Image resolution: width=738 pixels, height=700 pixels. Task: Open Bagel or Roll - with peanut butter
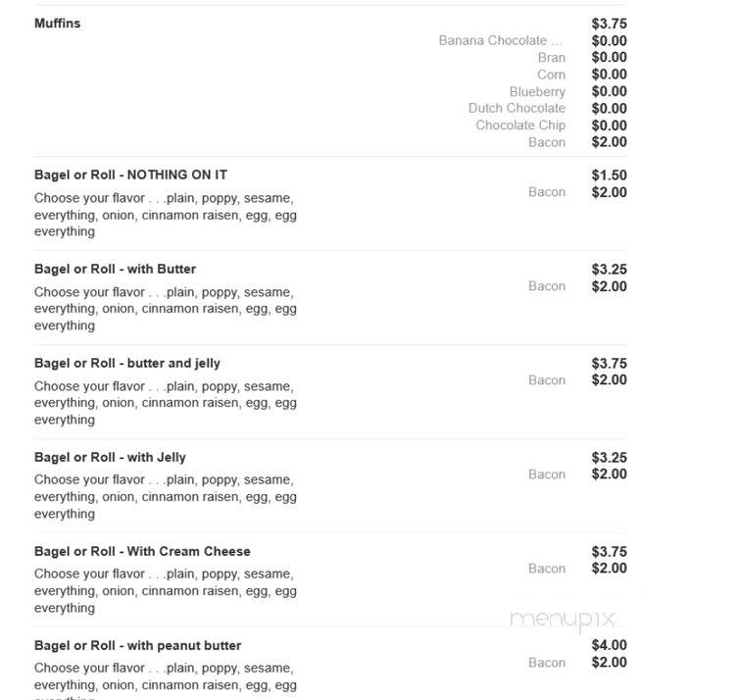coord(138,645)
